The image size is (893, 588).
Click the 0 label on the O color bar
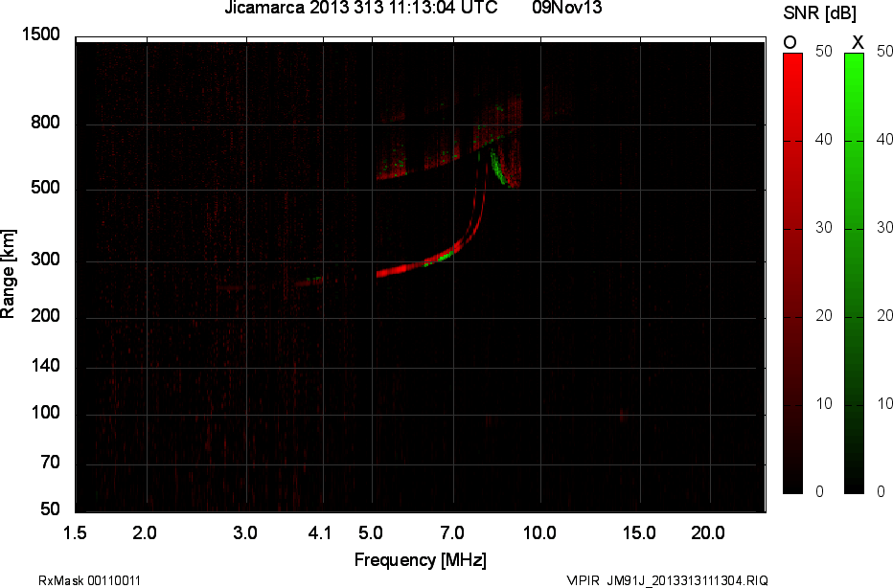[819, 491]
